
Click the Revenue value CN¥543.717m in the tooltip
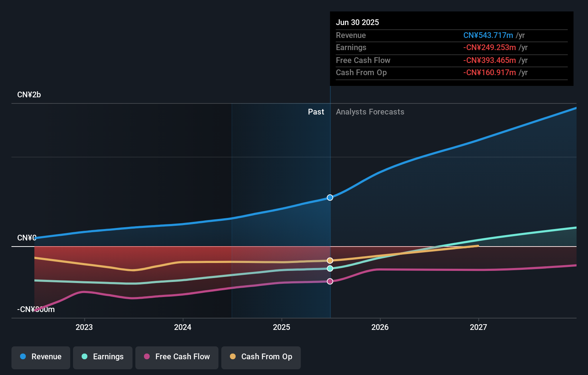pyautogui.click(x=488, y=35)
